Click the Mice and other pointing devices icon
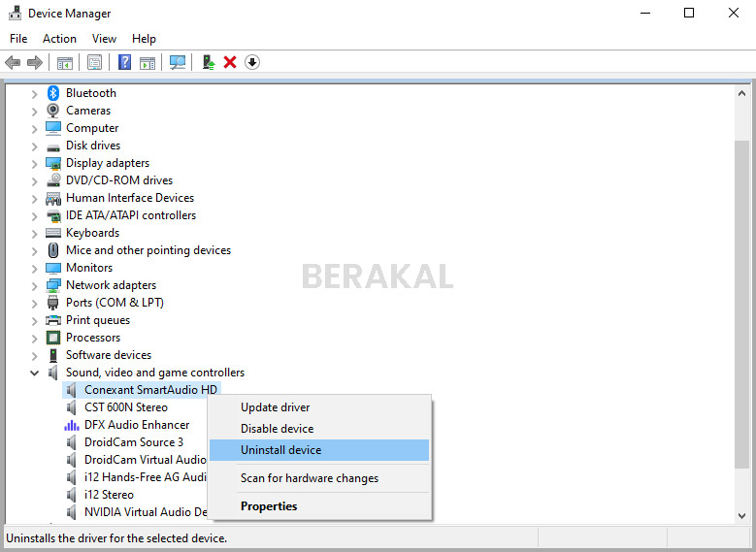Viewport: 756px width, 552px height. click(53, 250)
